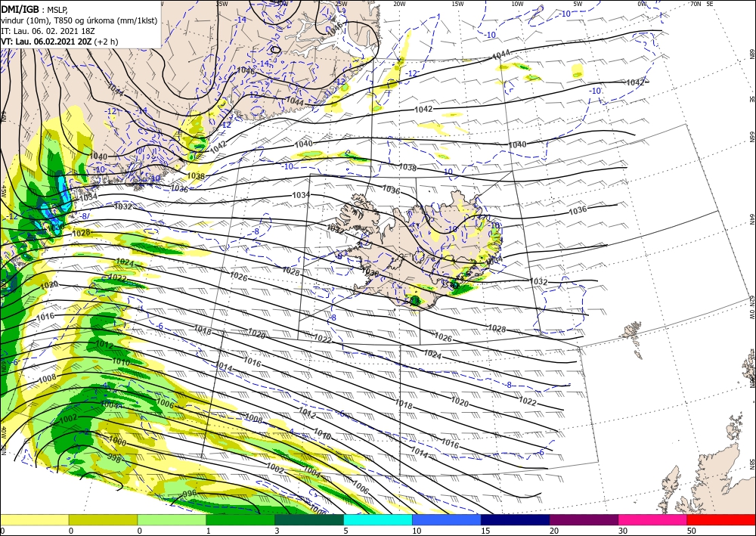Click the legend value '50'
This screenshot has width=756, height=536.
click(692, 531)
